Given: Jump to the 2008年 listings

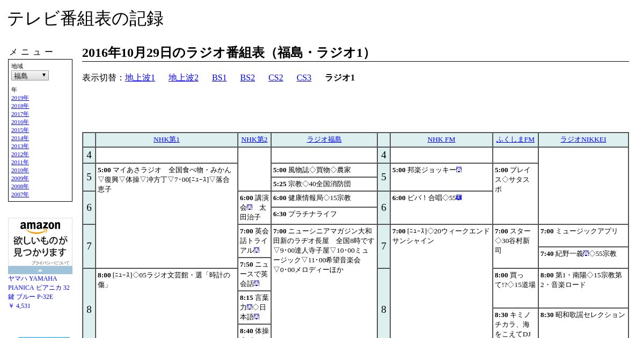Looking at the screenshot, I should click(20, 186).
